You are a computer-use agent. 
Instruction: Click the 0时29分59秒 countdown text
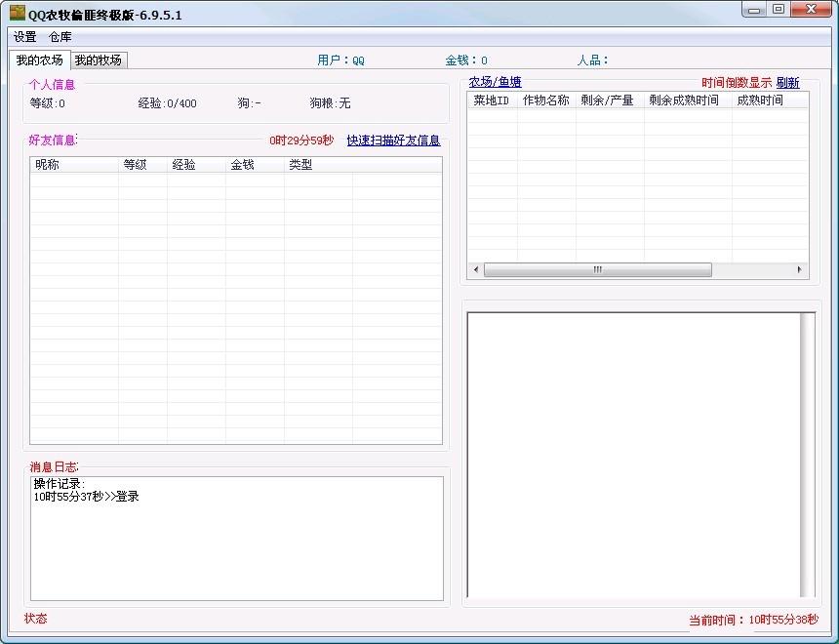coord(301,141)
